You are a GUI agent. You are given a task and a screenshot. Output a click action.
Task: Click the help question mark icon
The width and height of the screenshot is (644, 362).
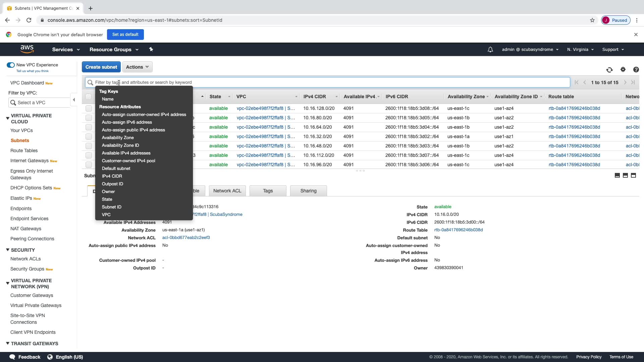pos(636,70)
